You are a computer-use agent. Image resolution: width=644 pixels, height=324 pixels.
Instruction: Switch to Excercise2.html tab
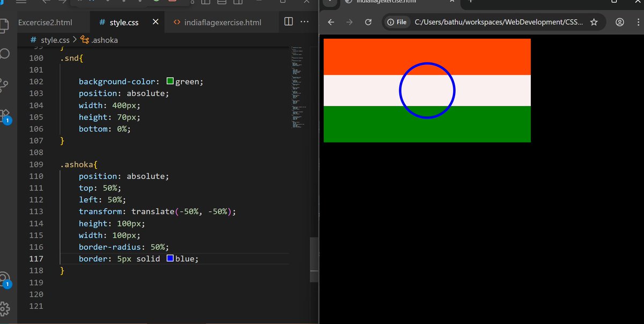click(45, 23)
